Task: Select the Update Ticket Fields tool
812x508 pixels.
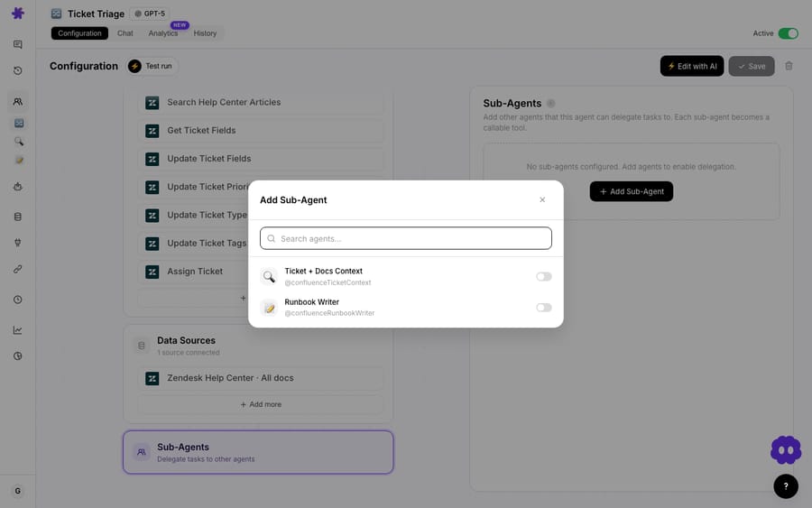Action: click(261, 159)
